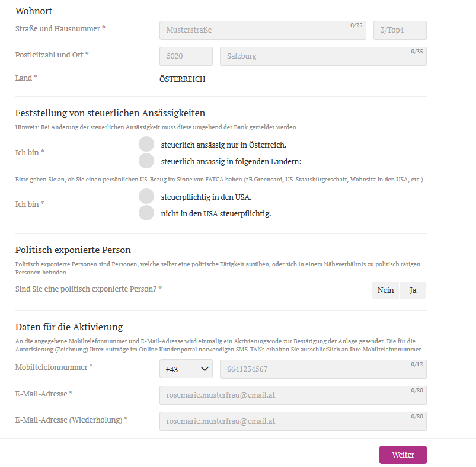The image size is (476, 467).
Task: Click the 'Postleitzahl und Ort' label
Action: pos(52,55)
